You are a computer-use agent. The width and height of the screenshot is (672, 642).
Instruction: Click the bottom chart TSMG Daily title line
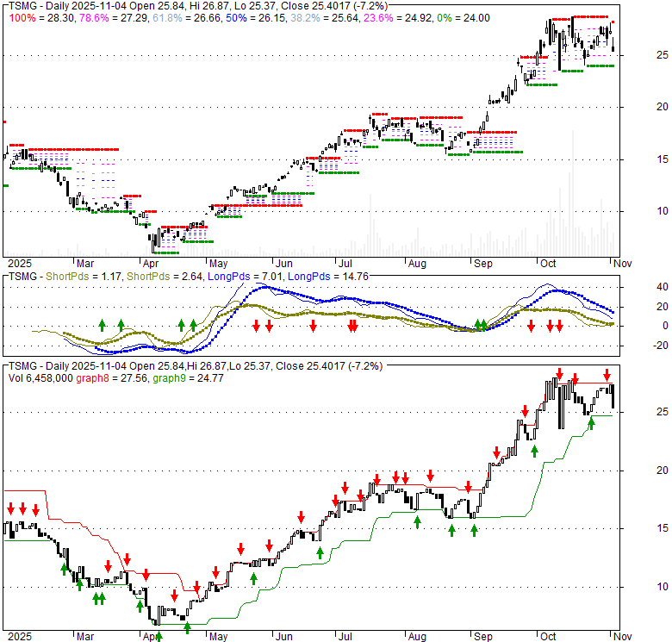click(196, 366)
